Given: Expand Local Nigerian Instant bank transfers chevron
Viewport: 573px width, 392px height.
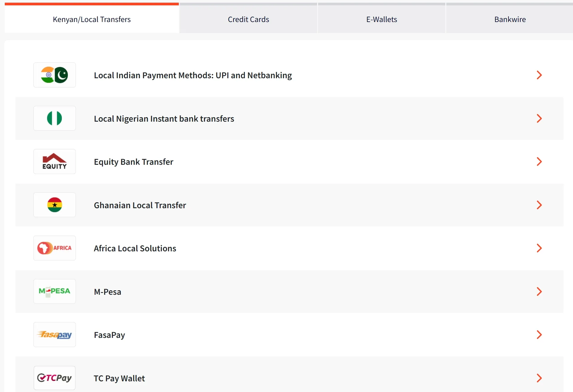Looking at the screenshot, I should point(539,118).
